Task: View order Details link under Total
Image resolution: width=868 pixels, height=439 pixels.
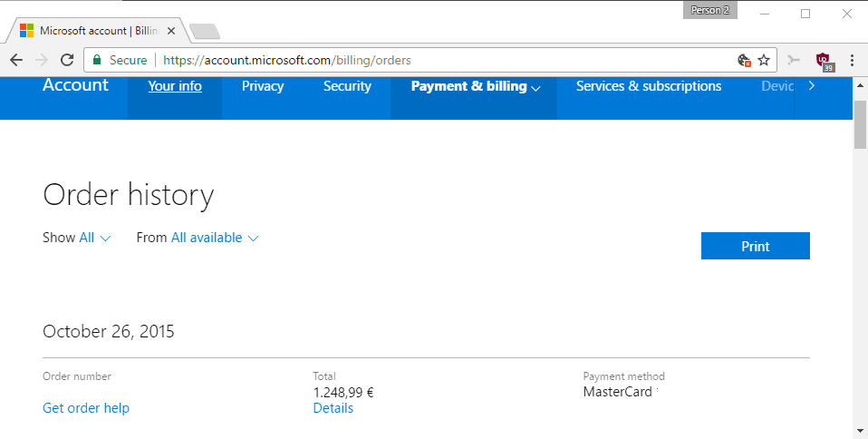Action: point(333,408)
